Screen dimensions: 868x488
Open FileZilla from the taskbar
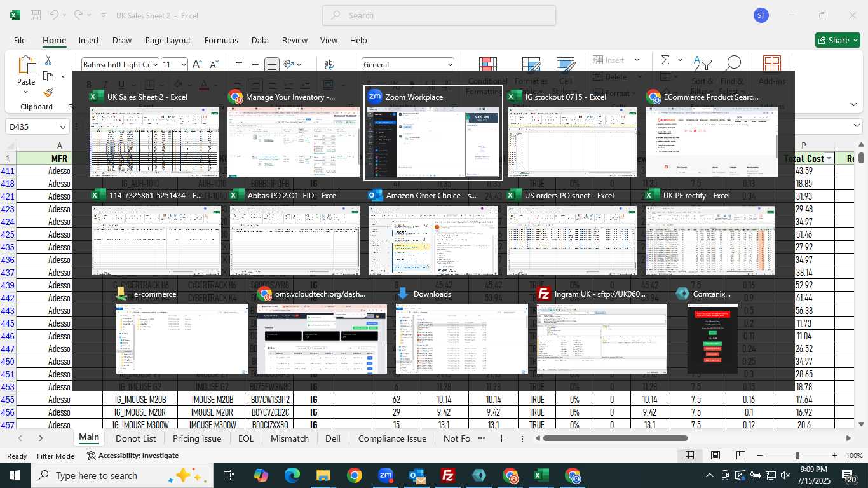click(448, 475)
